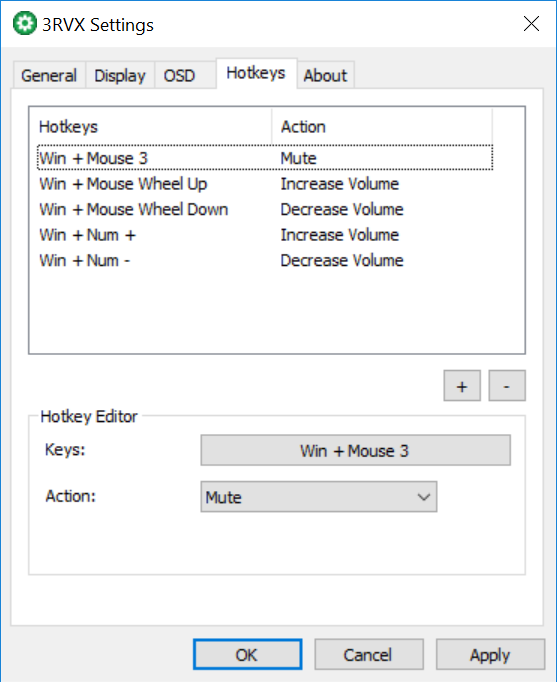Confirm settings with the OK button
Viewport: 557px width, 682px height.
click(247, 654)
